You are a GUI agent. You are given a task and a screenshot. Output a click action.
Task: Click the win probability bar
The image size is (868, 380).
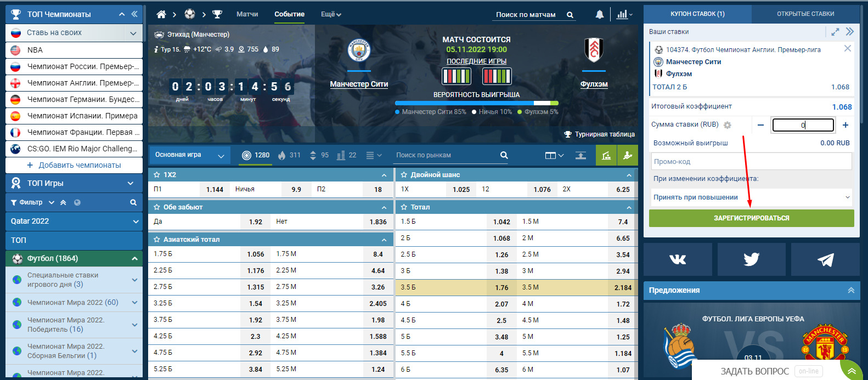pyautogui.click(x=476, y=103)
